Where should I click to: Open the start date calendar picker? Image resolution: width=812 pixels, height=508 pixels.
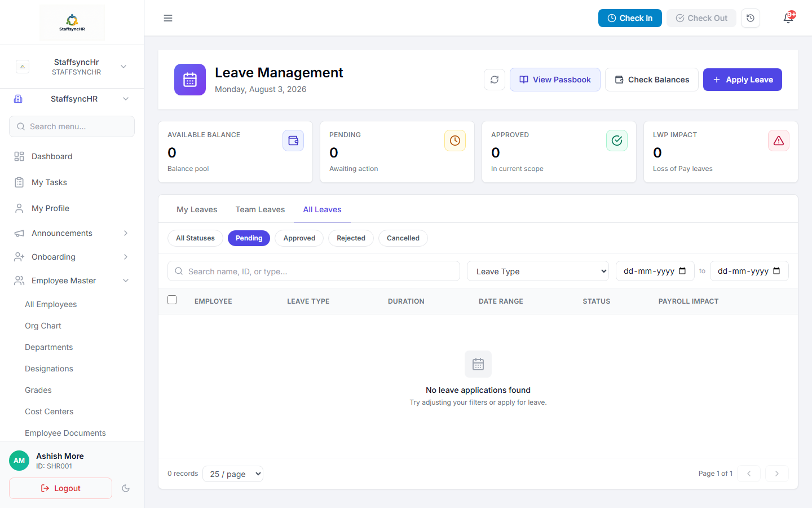pos(682,271)
